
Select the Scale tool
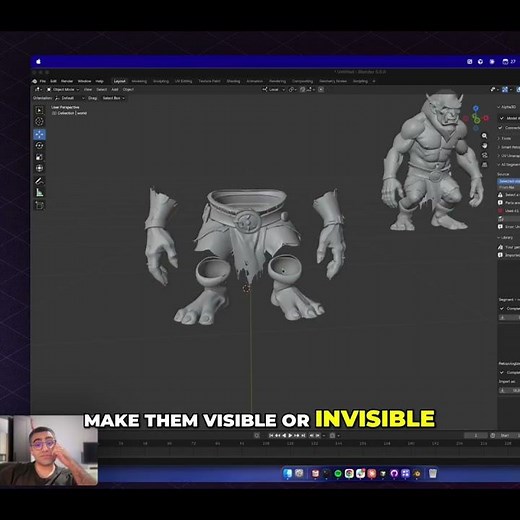(x=39, y=157)
